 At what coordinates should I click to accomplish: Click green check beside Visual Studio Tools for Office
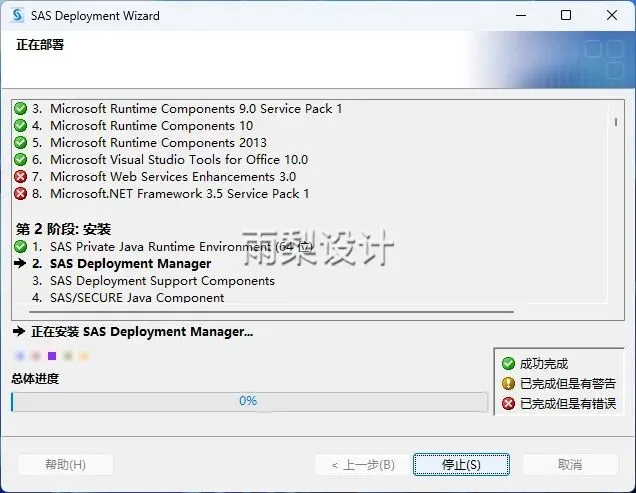coord(20,160)
